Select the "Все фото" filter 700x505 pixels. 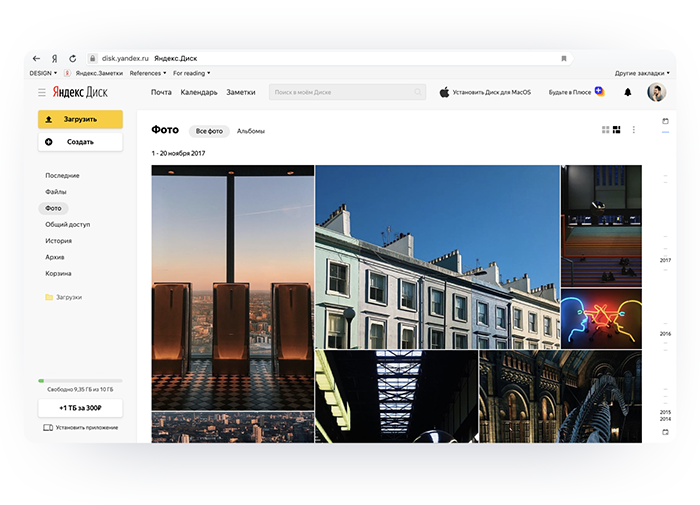(x=209, y=131)
